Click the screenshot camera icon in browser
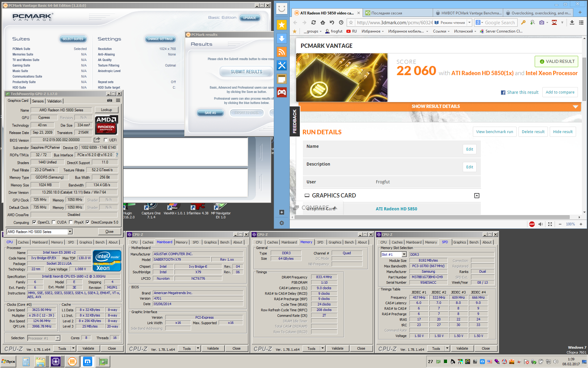The width and height of the screenshot is (588, 368). [x=542, y=22]
